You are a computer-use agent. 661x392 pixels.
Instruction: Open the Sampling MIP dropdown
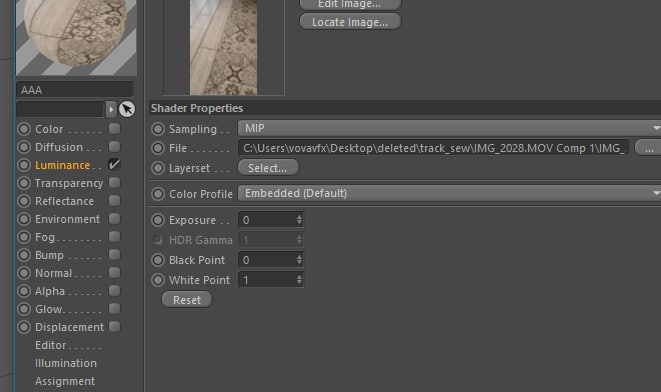click(x=449, y=128)
